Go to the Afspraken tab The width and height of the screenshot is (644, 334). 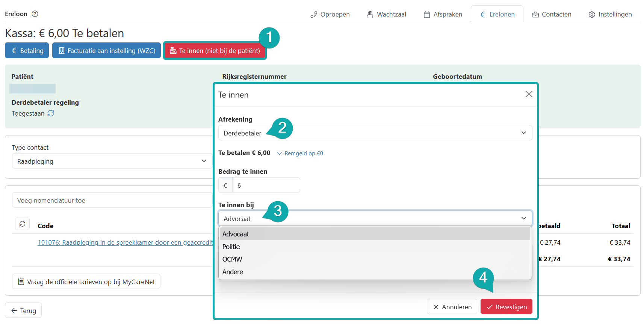click(x=443, y=14)
